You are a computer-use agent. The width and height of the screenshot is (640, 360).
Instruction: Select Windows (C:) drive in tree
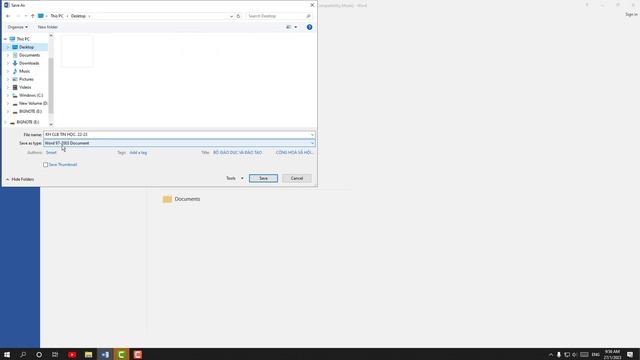(x=31, y=95)
